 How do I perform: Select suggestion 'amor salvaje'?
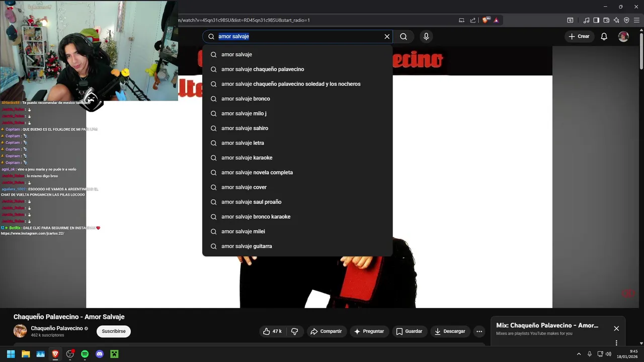[x=297, y=54]
